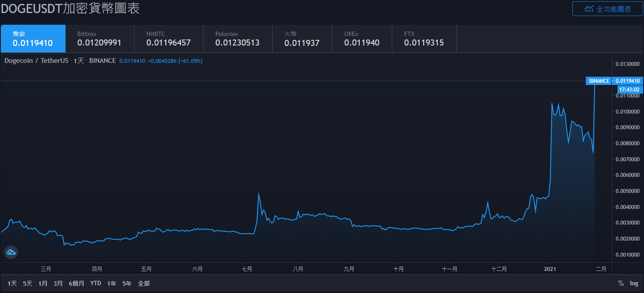644x293 pixels.
Task: Click the 九月 label on time axis
Action: pos(349,269)
